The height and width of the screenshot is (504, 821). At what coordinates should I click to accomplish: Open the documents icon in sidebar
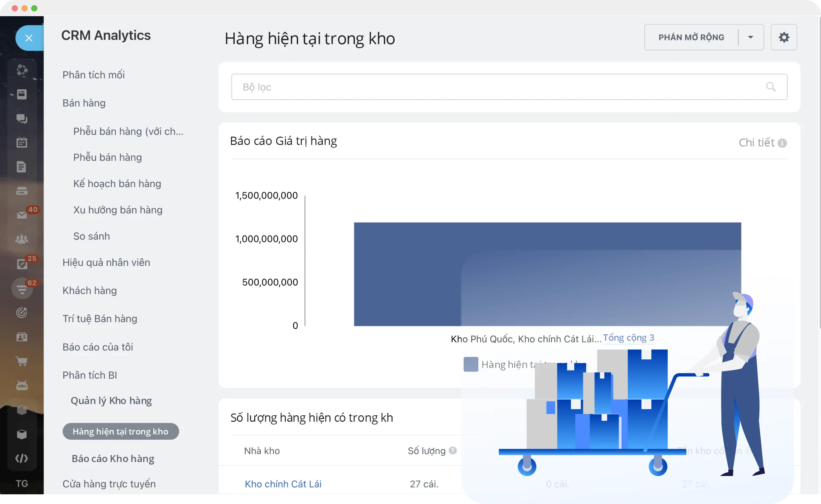point(22,167)
